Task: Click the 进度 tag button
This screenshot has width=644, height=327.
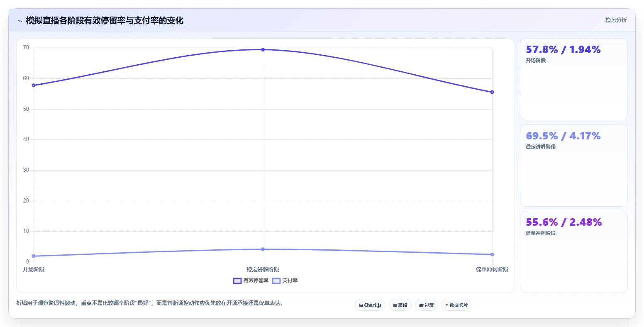Action: (x=426, y=305)
